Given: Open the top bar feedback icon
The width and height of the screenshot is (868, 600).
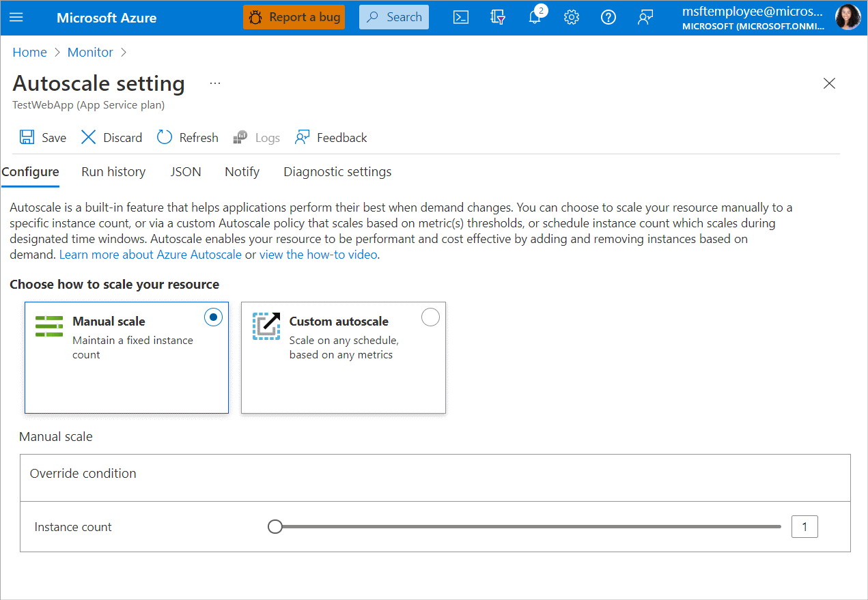Looking at the screenshot, I should (x=645, y=17).
